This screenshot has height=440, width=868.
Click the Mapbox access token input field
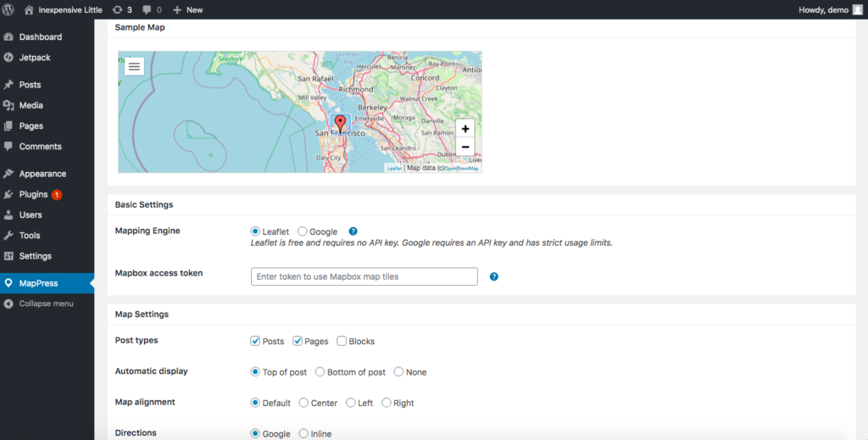(x=364, y=276)
